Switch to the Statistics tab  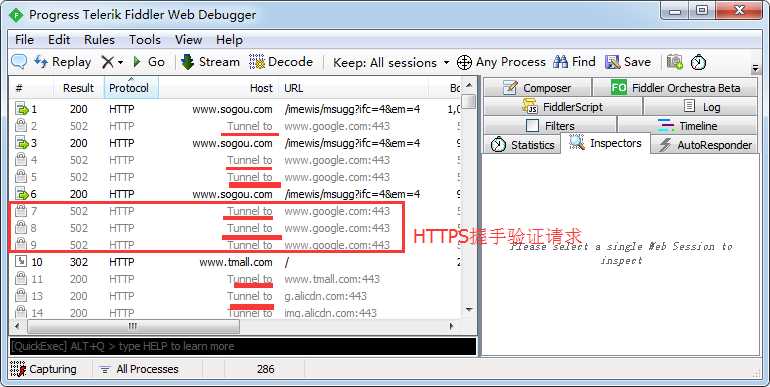[522, 145]
